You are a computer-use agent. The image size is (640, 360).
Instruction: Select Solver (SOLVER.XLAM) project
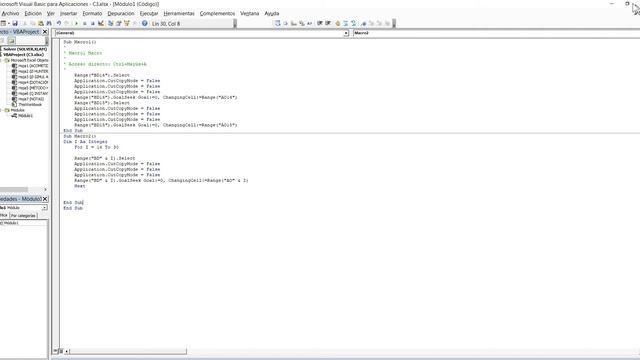(x=25, y=49)
